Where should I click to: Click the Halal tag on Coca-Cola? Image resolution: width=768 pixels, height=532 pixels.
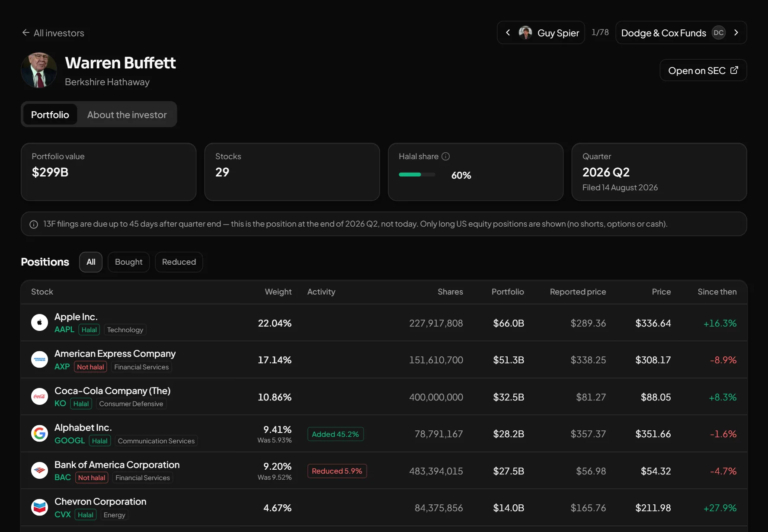81,404
